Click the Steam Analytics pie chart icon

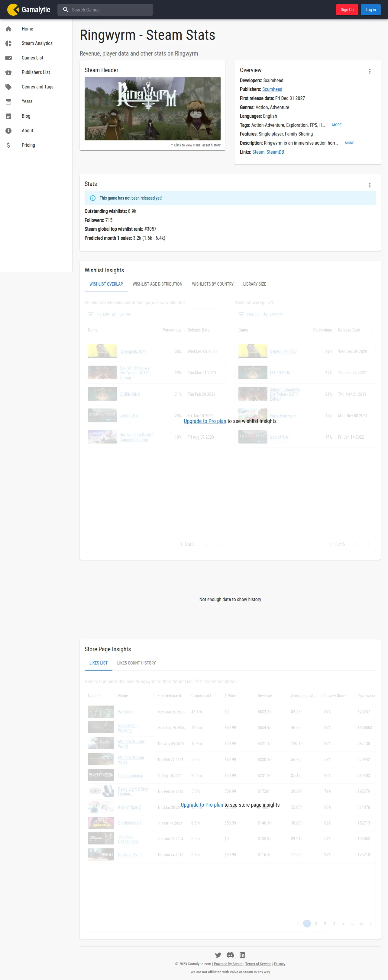8,43
